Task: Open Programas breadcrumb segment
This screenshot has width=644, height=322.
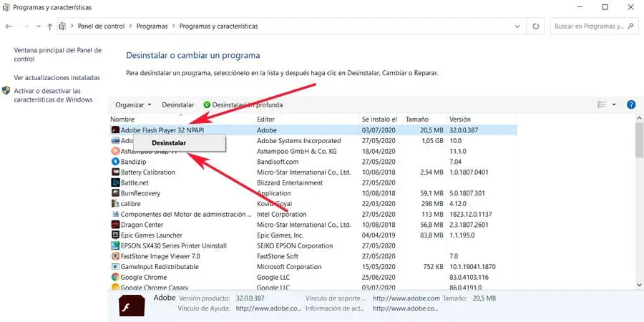Action: (152, 26)
